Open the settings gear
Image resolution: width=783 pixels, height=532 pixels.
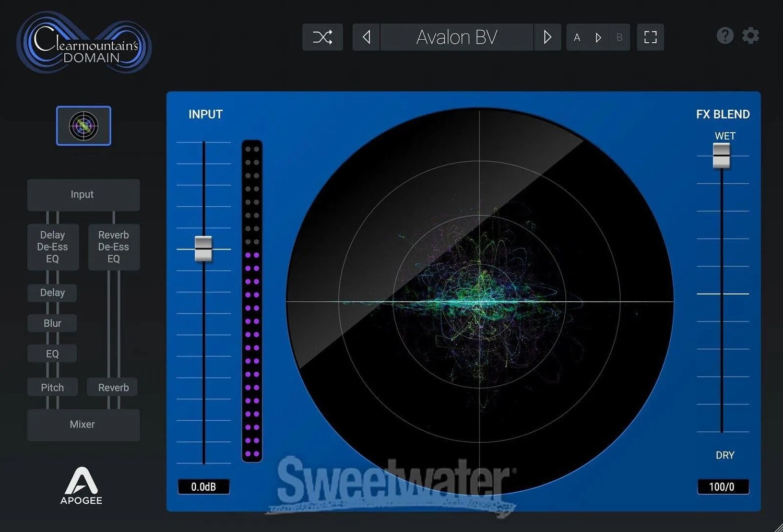pos(751,36)
